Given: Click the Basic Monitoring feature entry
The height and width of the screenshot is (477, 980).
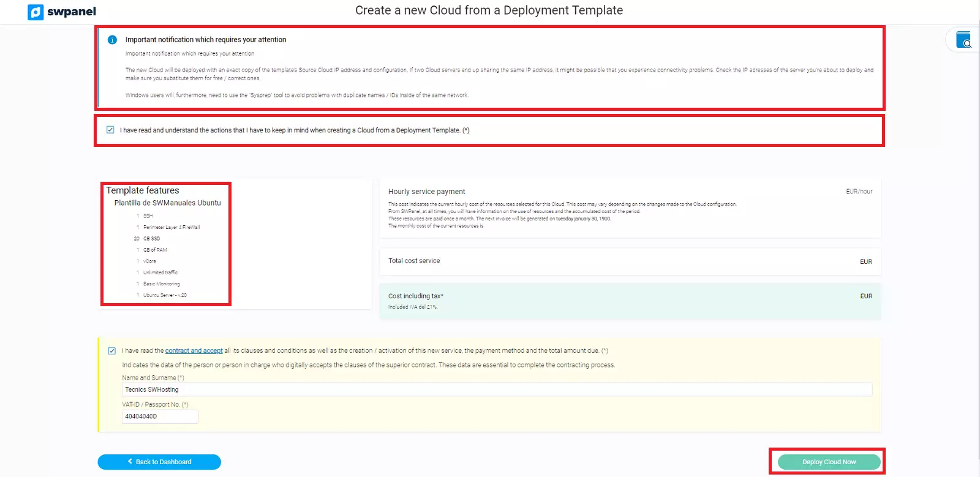Looking at the screenshot, I should (x=162, y=284).
